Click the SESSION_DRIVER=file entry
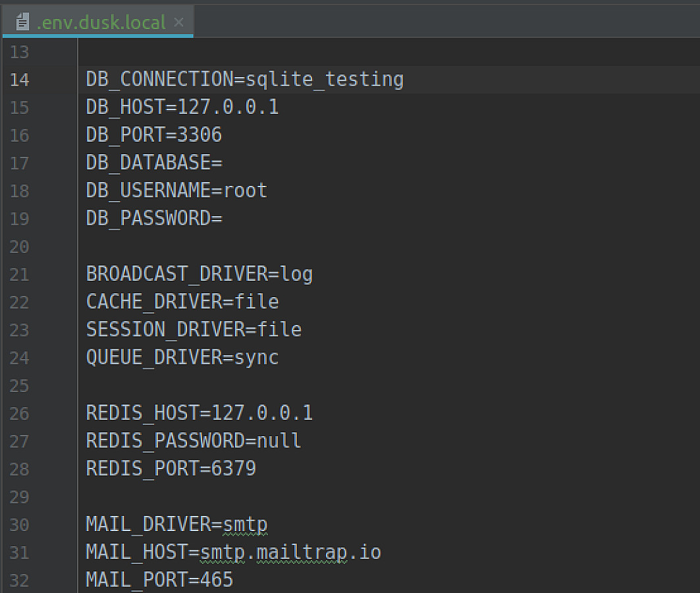 click(193, 329)
